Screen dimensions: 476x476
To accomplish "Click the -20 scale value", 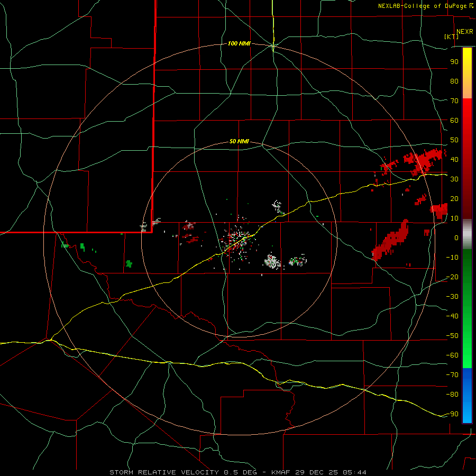I will tap(452, 277).
